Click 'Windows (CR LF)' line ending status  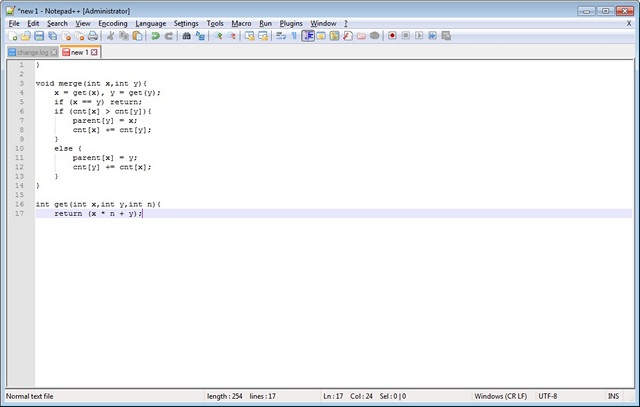pyautogui.click(x=500, y=396)
